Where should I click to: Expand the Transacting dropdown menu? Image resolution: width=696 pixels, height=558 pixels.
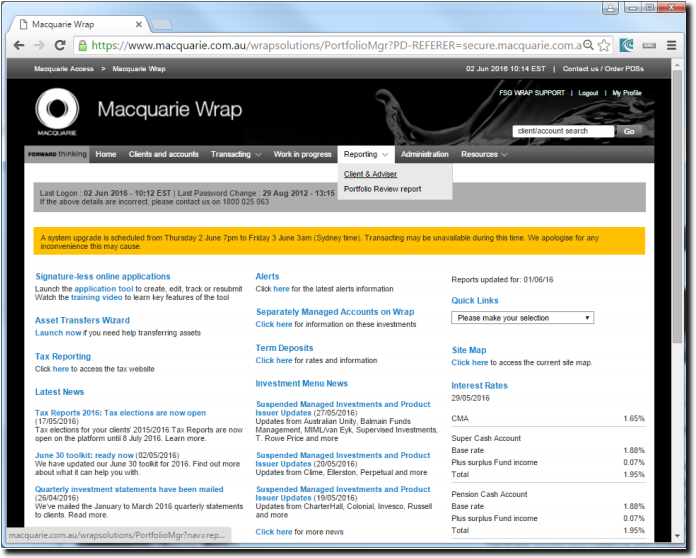point(236,154)
